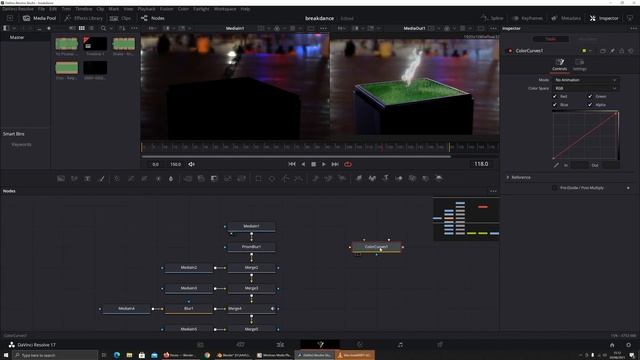Jump to last frame
The height and width of the screenshot is (360, 640).
pos(335,164)
